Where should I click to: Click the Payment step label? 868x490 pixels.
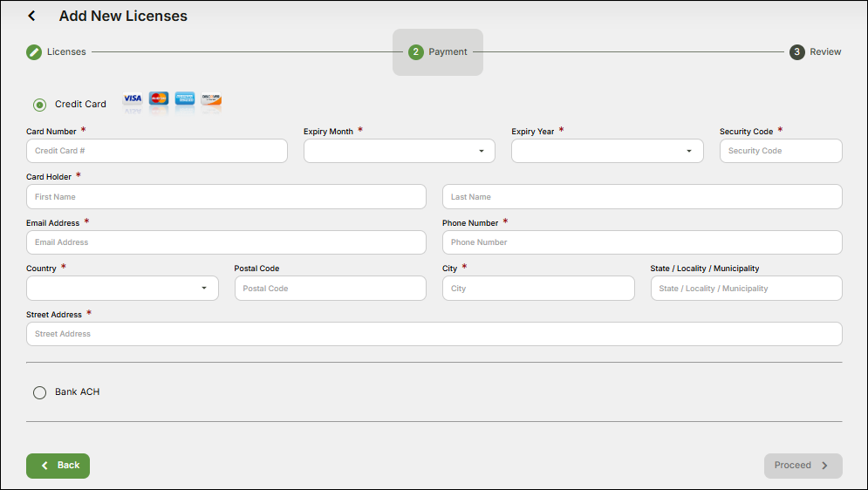[448, 52]
